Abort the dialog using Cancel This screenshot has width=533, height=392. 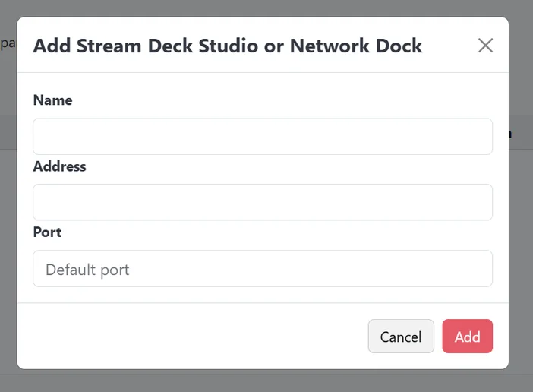401,337
